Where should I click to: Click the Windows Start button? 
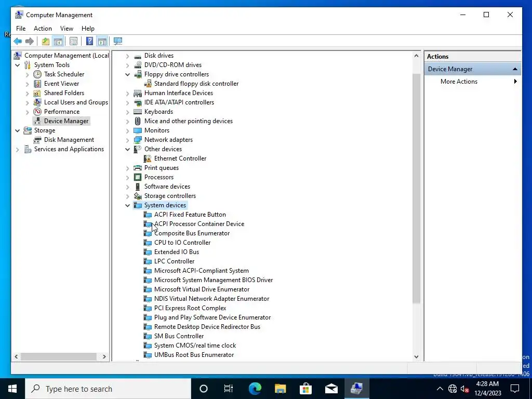[x=12, y=389]
